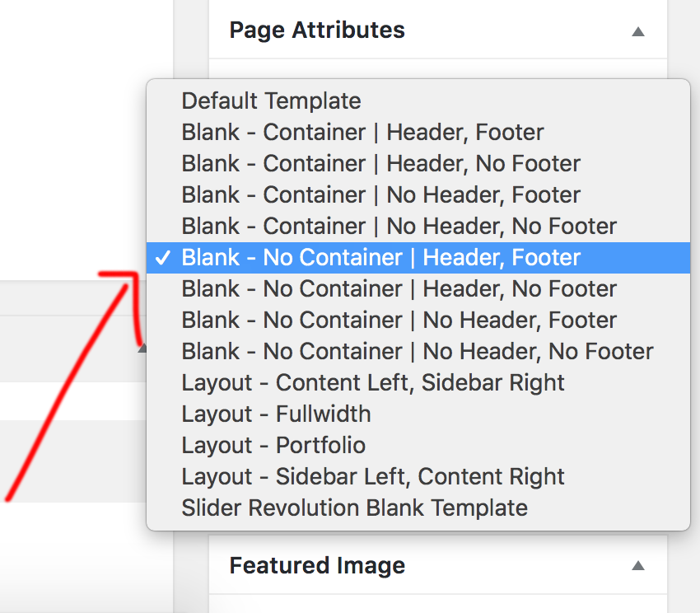The height and width of the screenshot is (613, 700).
Task: Select checked Blank - No Container | Header, Footer
Action: [x=418, y=258]
